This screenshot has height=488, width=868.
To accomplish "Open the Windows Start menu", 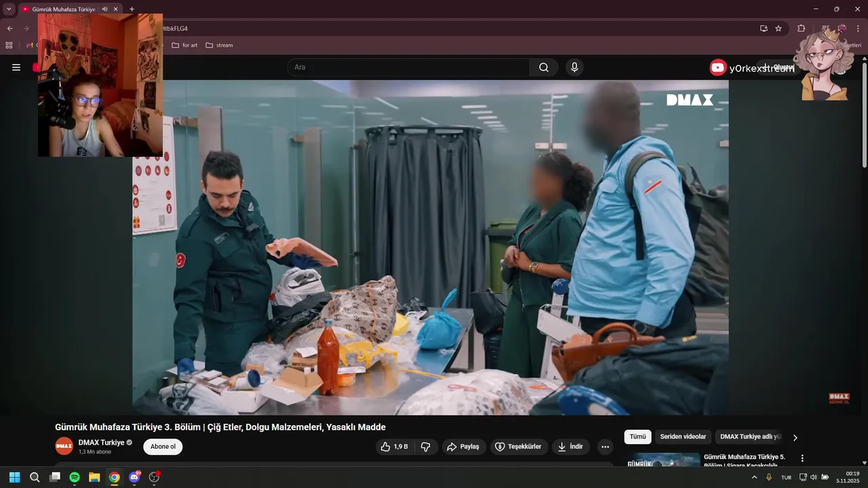I will [x=15, y=477].
